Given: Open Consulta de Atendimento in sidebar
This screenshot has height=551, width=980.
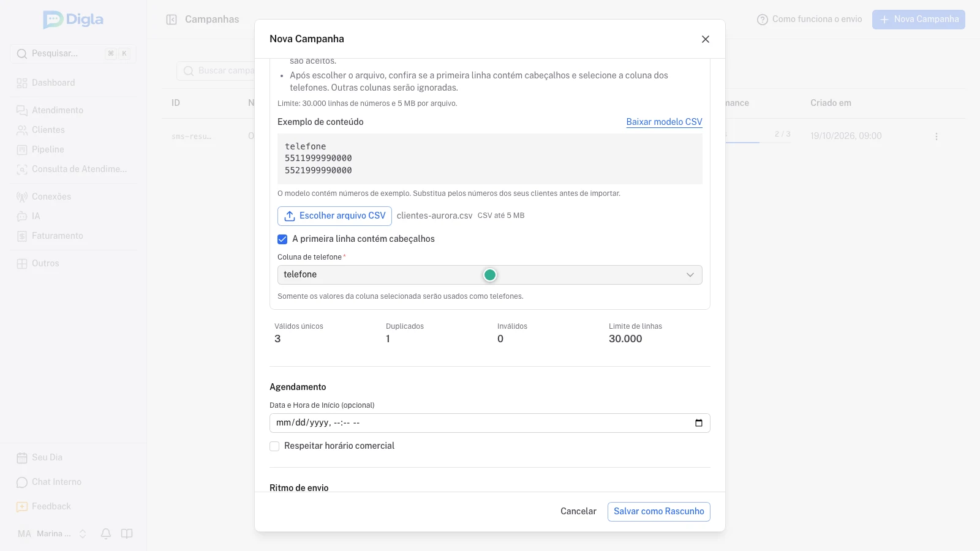Looking at the screenshot, I should [x=73, y=169].
